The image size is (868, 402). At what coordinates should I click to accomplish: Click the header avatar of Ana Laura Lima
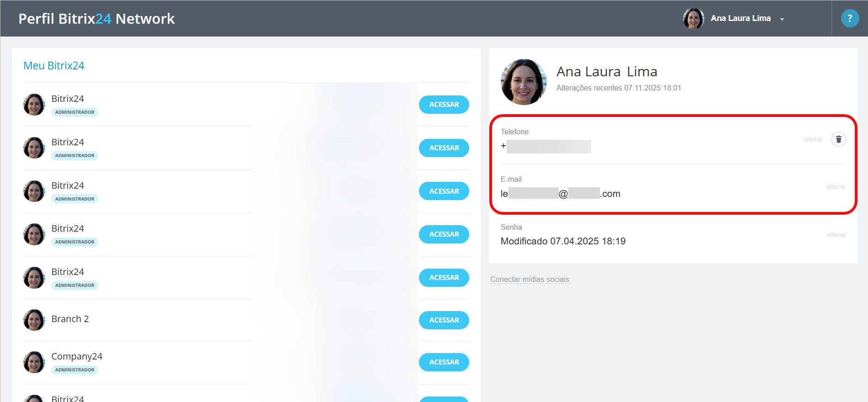(x=693, y=18)
